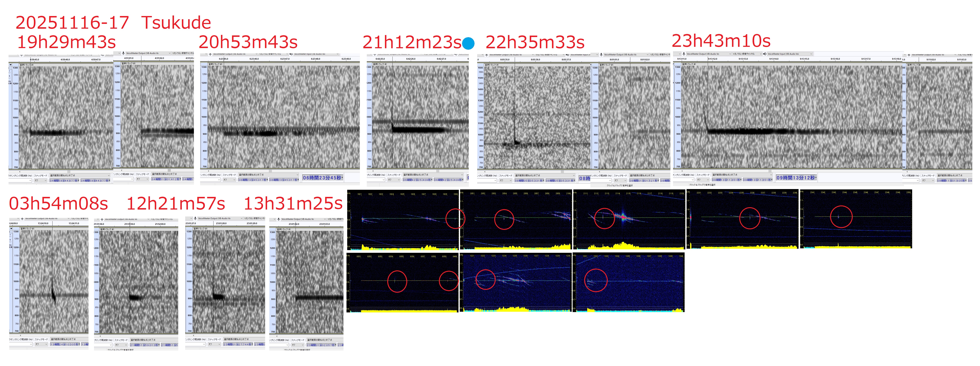Open track menu triangle in the 4:59:45 panel
The image size is (980, 366).
tap(11, 65)
